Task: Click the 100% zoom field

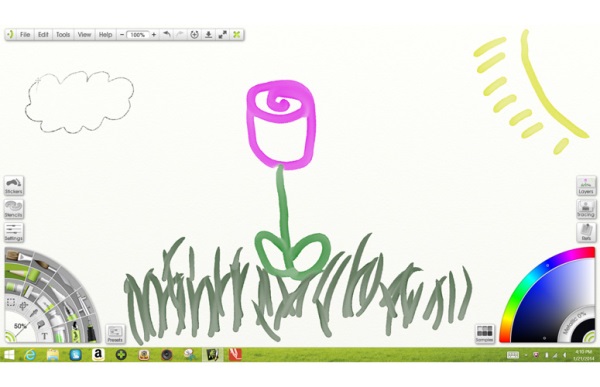Action: tap(137, 34)
